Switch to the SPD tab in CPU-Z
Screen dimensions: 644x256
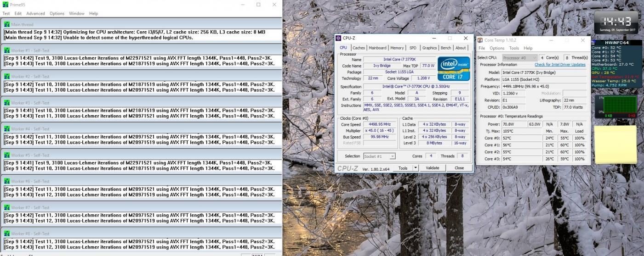tap(413, 48)
